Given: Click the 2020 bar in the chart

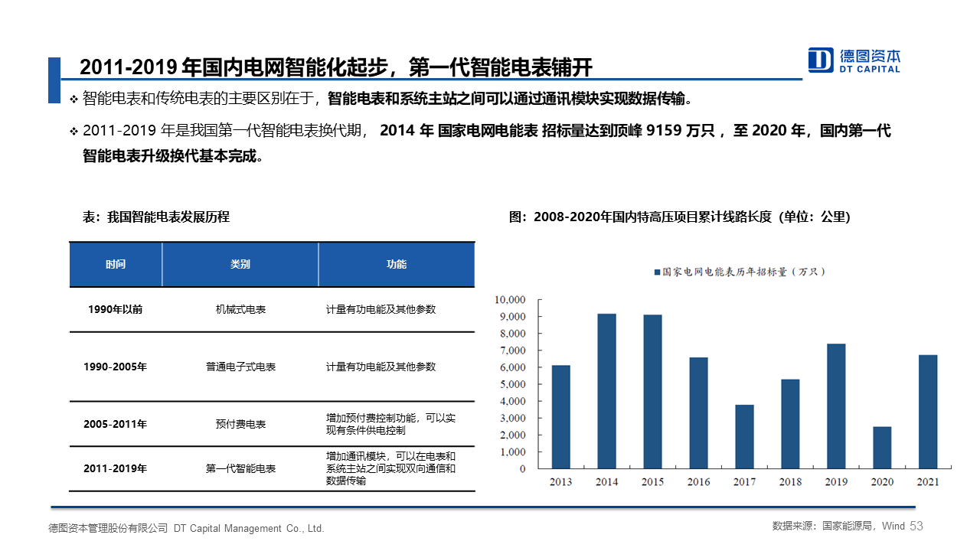Looking at the screenshot, I should [882, 448].
